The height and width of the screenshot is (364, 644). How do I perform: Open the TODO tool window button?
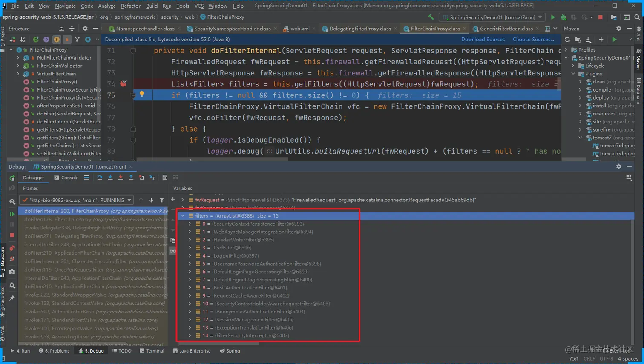[x=122, y=351]
